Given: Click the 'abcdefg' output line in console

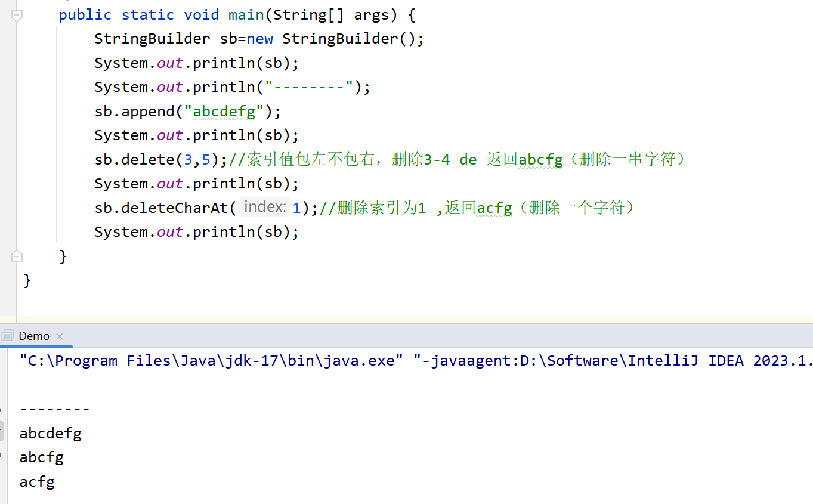Looking at the screenshot, I should (51, 433).
